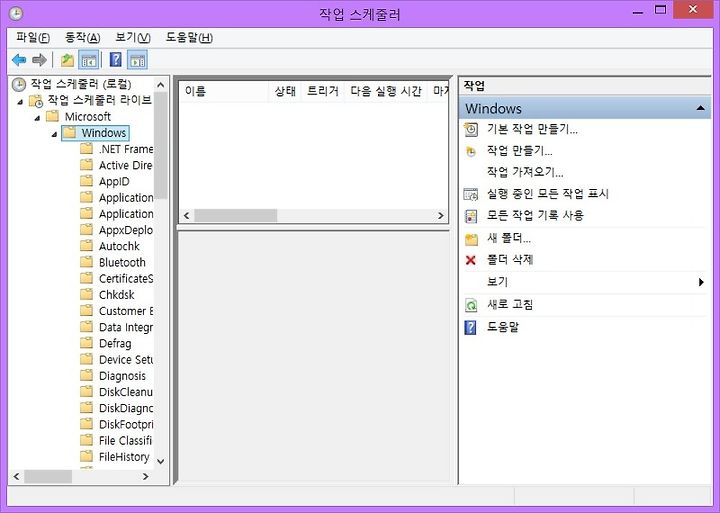Collapse the Windows tree node
The height and width of the screenshot is (513, 720).
pyautogui.click(x=54, y=134)
